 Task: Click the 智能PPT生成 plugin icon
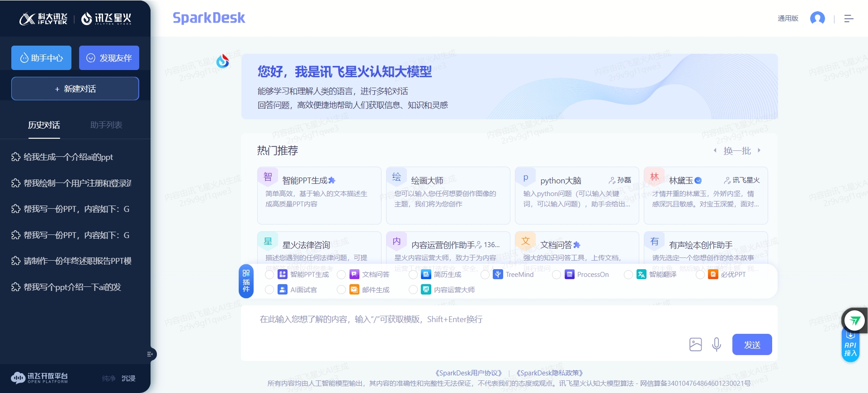tap(283, 274)
